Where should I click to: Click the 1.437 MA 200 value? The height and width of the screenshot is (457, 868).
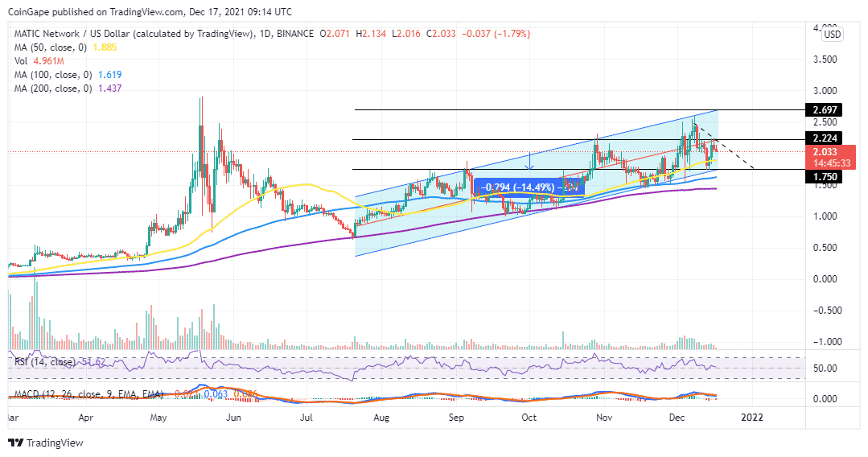[x=109, y=89]
